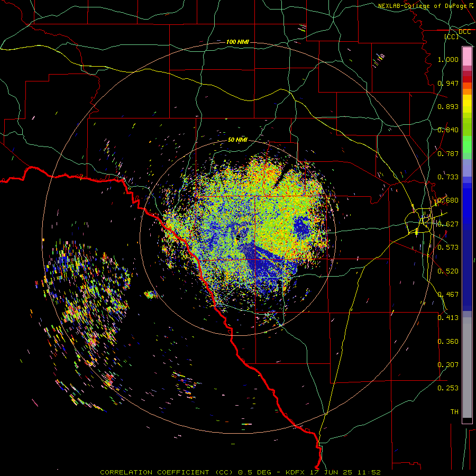The width and height of the screenshot is (476, 476).
Task: Click the pink top segment of color scale
Action: (467, 57)
